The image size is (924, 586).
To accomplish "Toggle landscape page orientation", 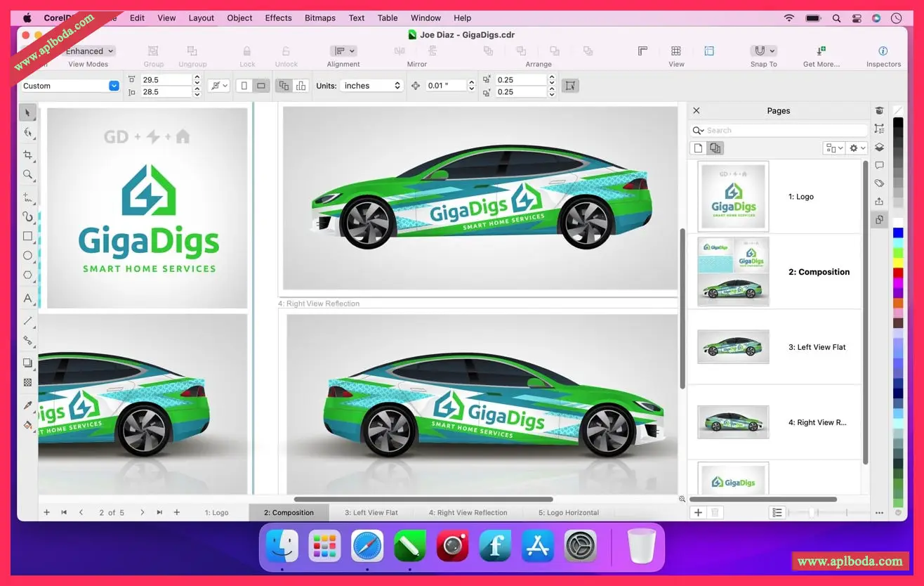I will tap(261, 86).
